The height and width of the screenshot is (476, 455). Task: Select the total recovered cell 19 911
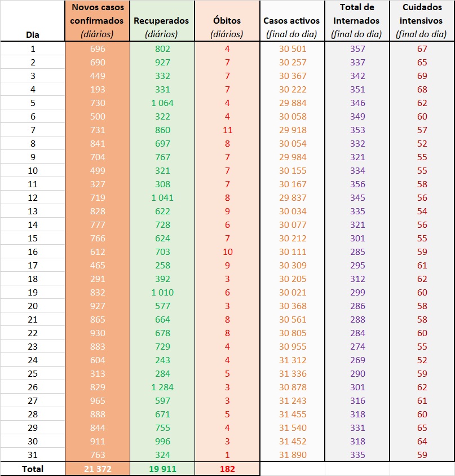[x=162, y=469]
